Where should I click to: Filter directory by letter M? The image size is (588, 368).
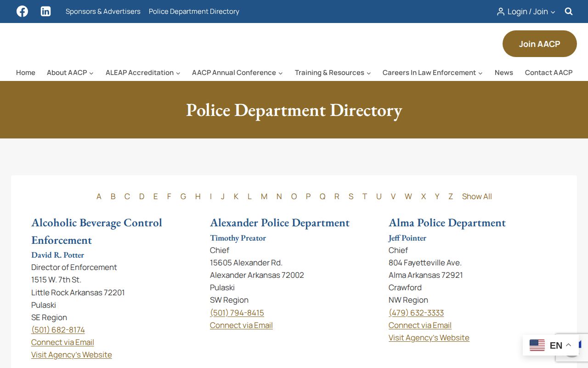click(x=264, y=196)
